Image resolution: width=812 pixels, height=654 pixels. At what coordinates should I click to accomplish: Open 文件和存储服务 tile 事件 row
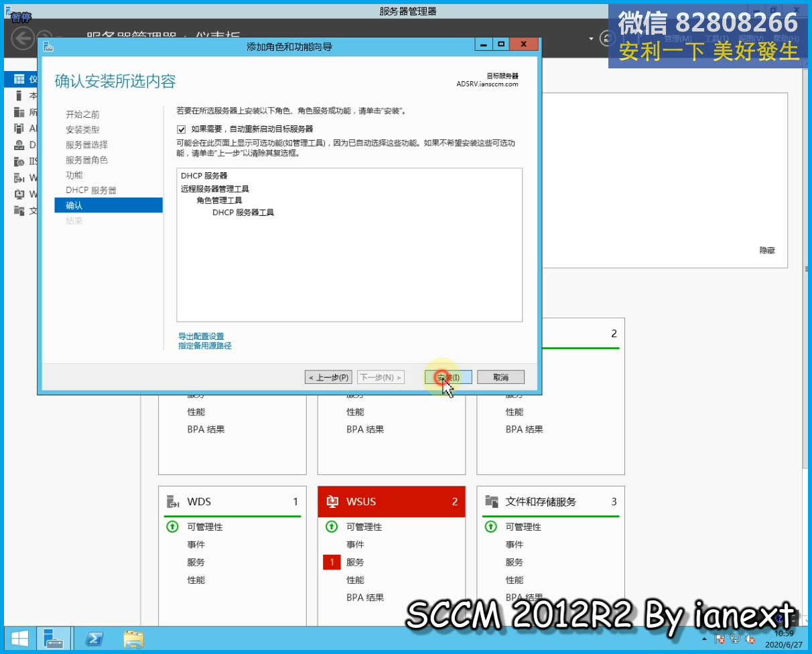tap(515, 545)
